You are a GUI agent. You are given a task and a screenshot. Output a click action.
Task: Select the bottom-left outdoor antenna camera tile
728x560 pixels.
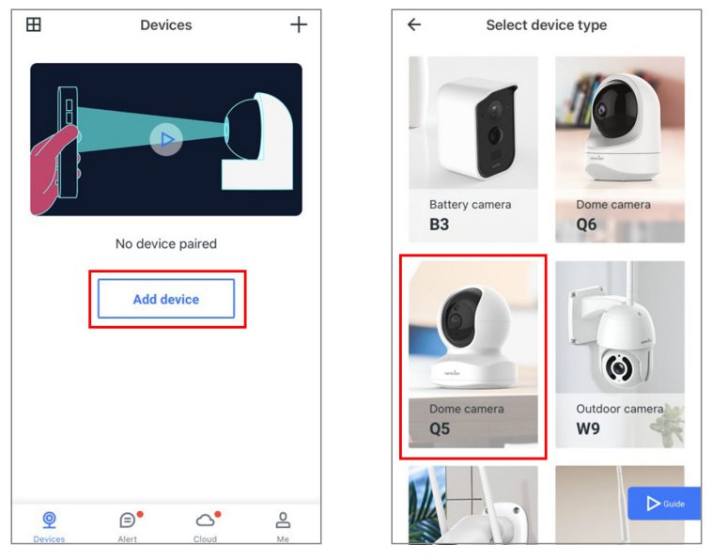[473, 505]
